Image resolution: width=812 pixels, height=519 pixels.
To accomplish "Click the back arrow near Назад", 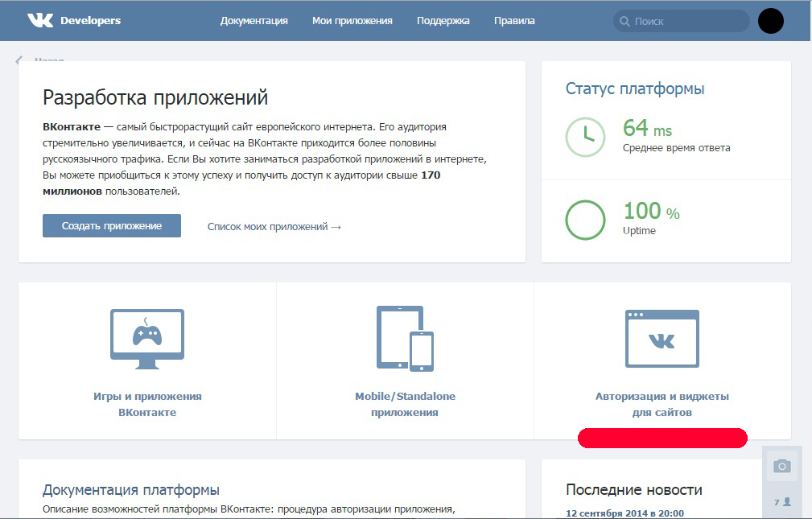I will [x=19, y=60].
